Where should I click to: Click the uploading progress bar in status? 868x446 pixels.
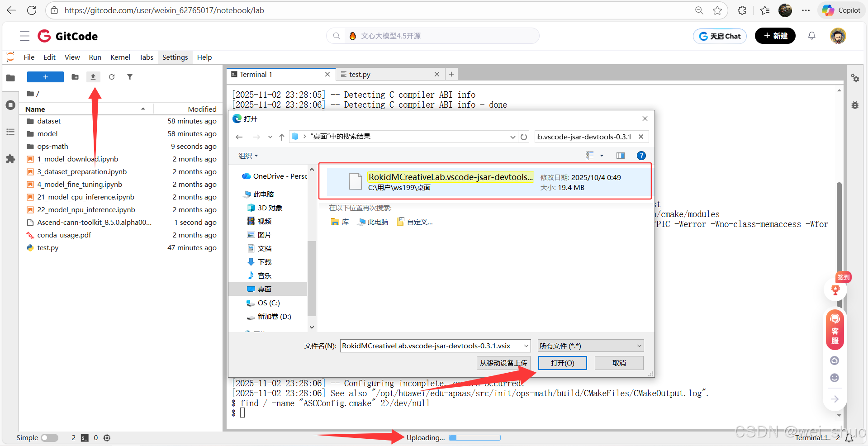[474, 437]
